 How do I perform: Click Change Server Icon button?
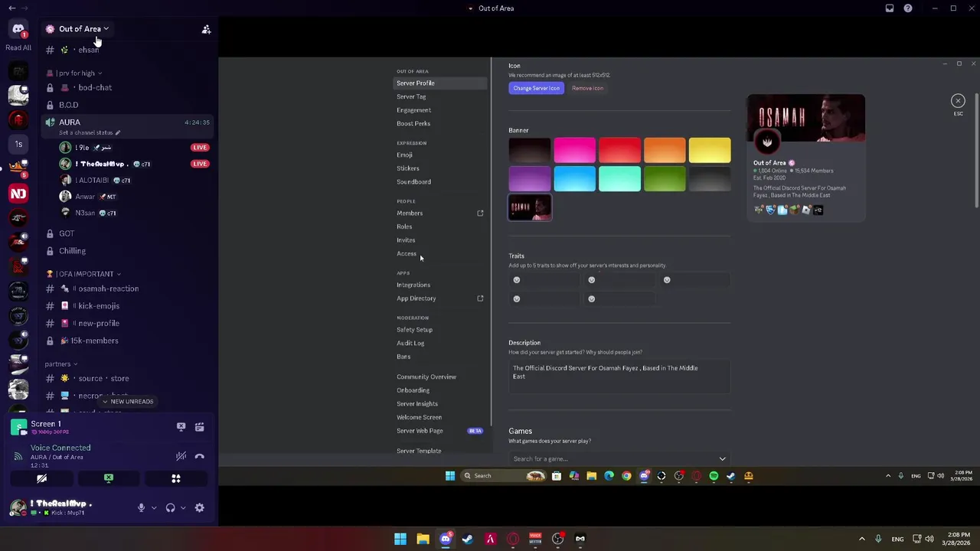click(x=536, y=88)
